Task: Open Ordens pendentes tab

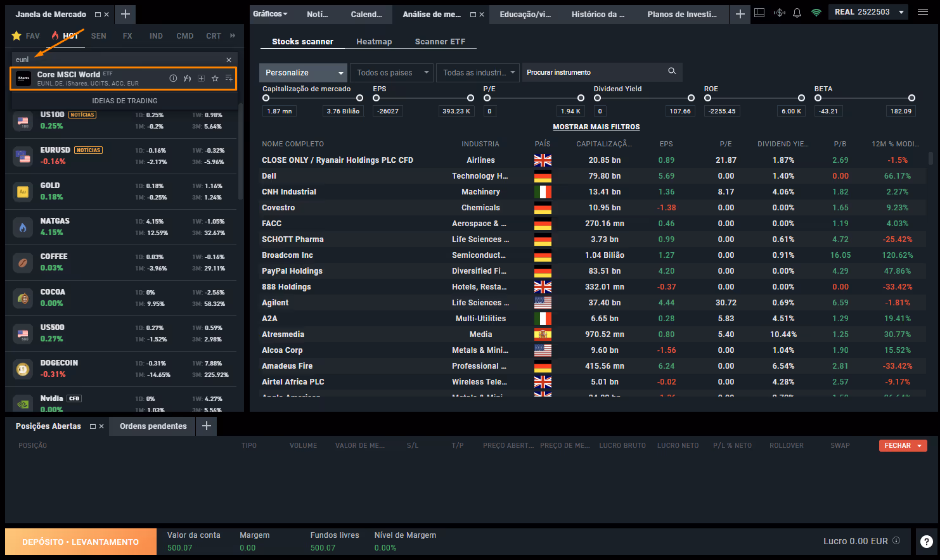Action: point(153,426)
